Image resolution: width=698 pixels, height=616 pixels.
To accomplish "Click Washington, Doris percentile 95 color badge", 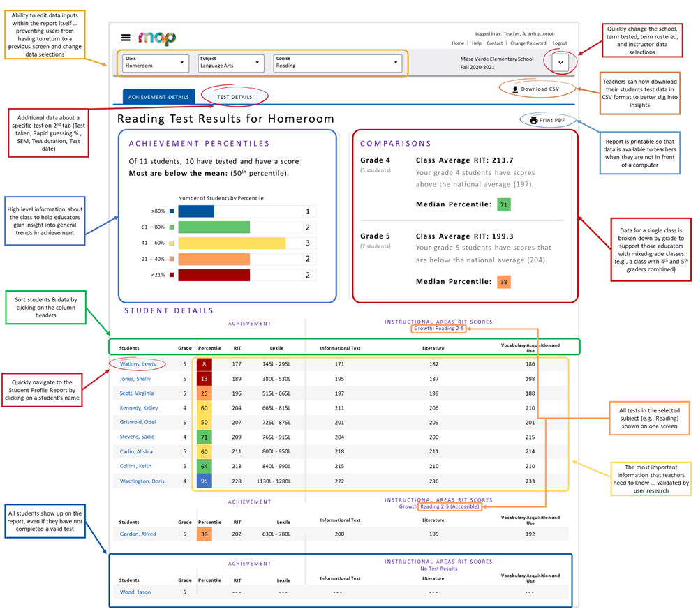I will [x=205, y=481].
